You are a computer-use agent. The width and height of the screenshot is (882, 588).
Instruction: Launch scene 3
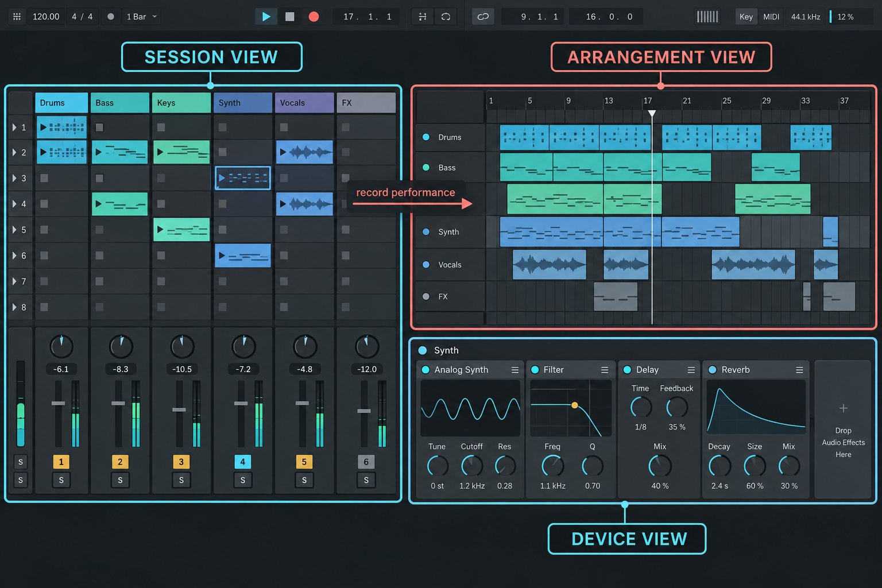pyautogui.click(x=14, y=178)
